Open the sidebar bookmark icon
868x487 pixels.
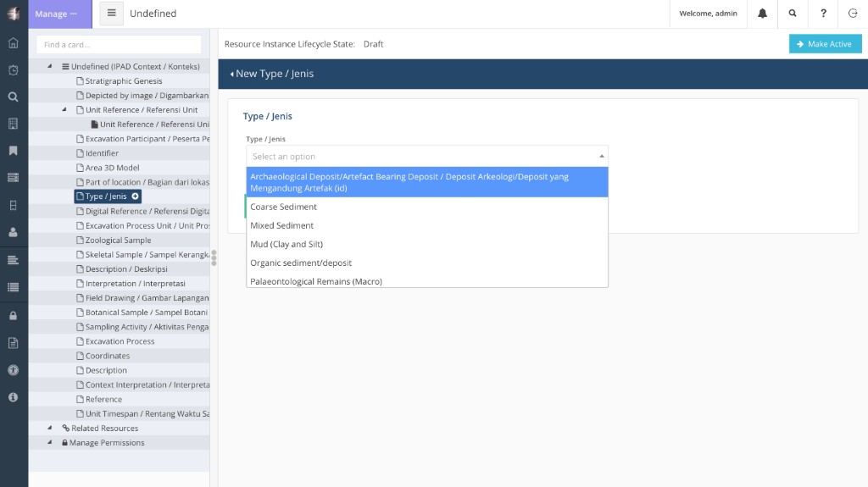tap(14, 151)
